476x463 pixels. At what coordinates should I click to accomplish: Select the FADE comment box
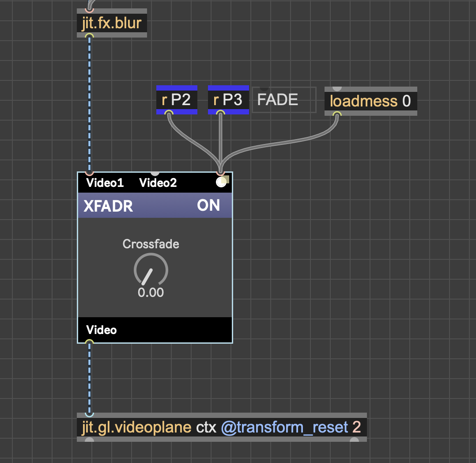pos(284,100)
